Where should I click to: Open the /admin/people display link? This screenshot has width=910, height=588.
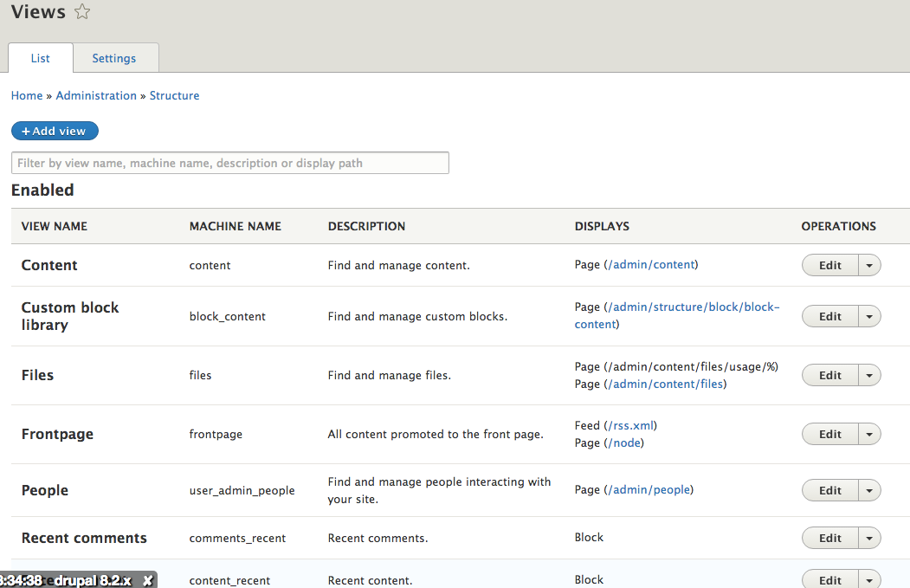649,490
